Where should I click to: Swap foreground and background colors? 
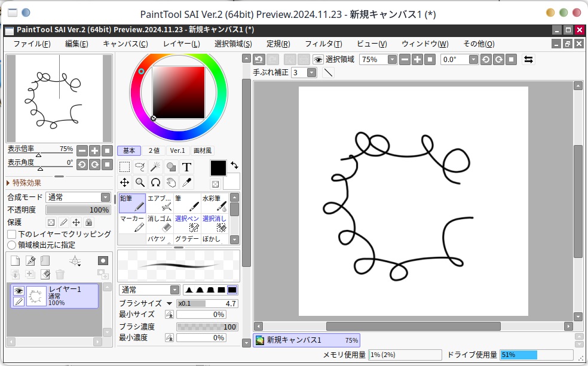tap(234, 165)
